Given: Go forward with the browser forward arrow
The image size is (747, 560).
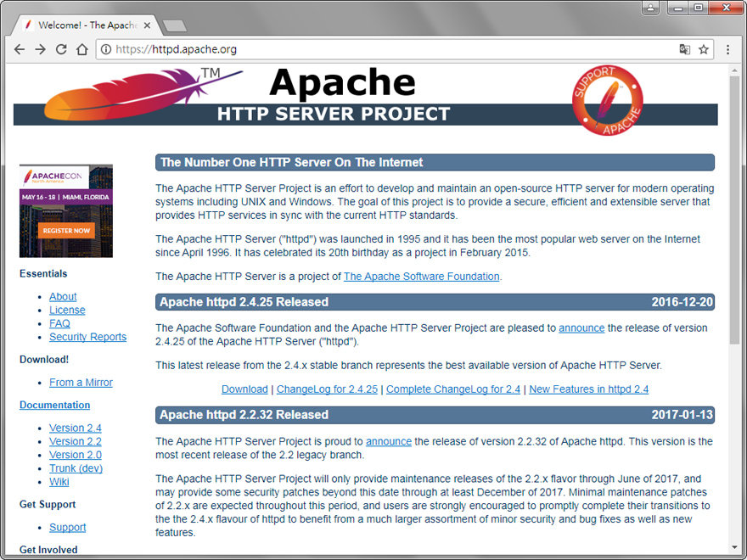Looking at the screenshot, I should coord(40,49).
